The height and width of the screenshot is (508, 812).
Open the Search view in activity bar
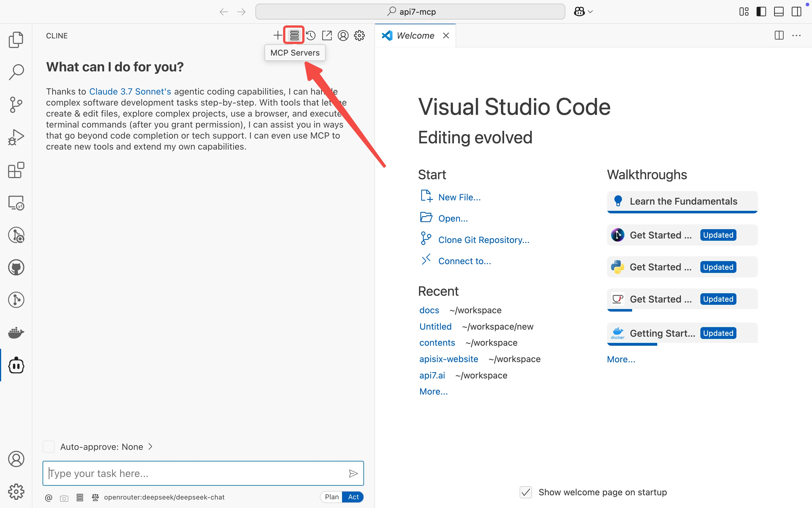pyautogui.click(x=16, y=72)
